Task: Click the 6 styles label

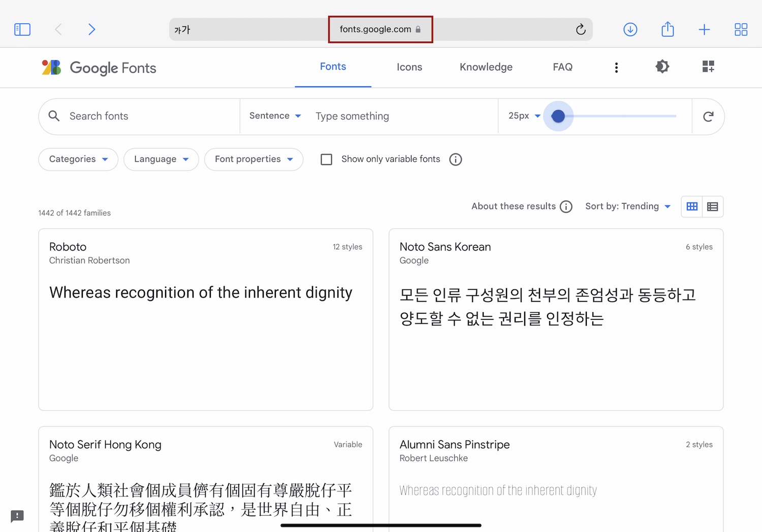Action: tap(699, 247)
